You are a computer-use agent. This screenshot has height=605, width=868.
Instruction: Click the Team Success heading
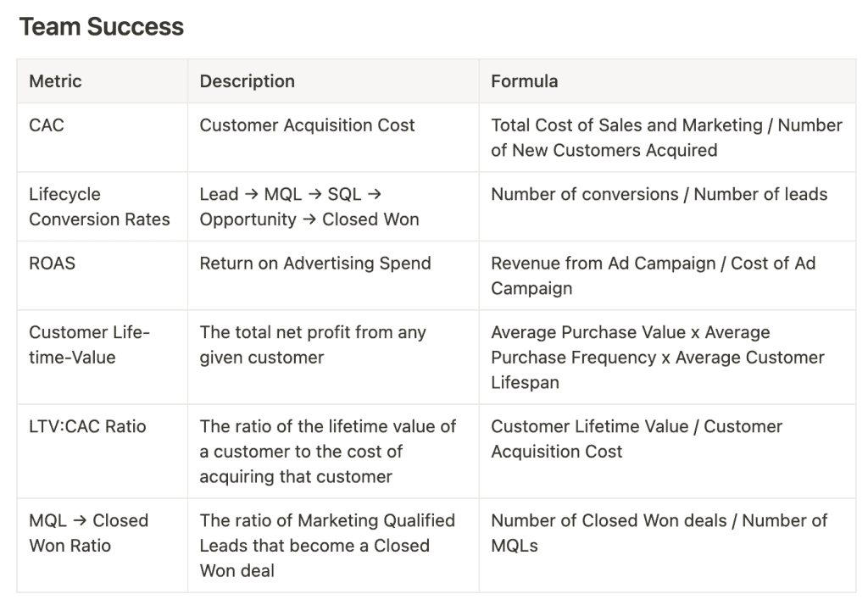pyautogui.click(x=102, y=26)
